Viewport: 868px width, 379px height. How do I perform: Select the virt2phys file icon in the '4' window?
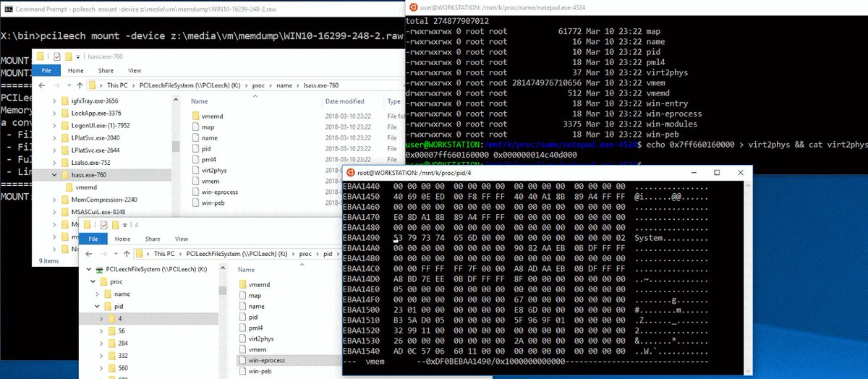coord(242,338)
